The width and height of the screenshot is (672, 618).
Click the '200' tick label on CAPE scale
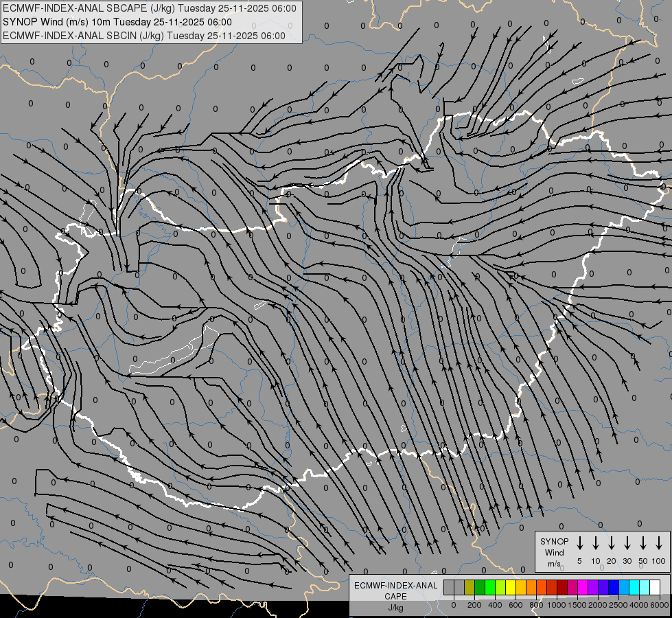pos(474,605)
